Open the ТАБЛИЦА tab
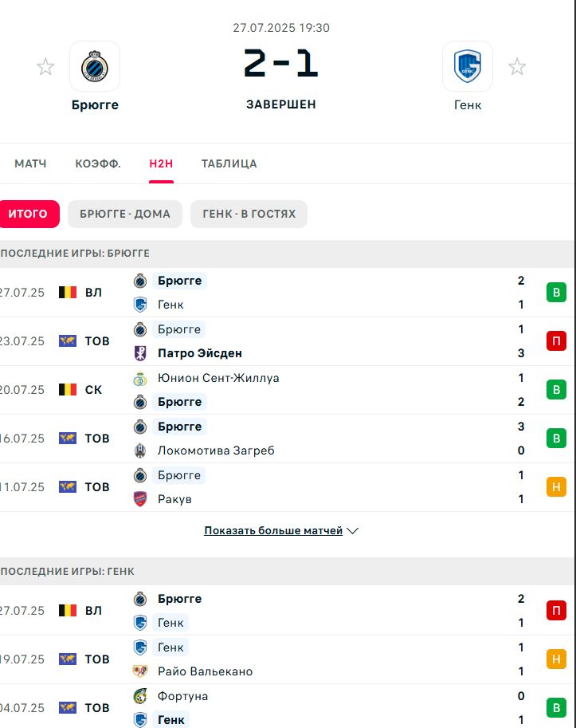This screenshot has height=728, width=576. 229,163
